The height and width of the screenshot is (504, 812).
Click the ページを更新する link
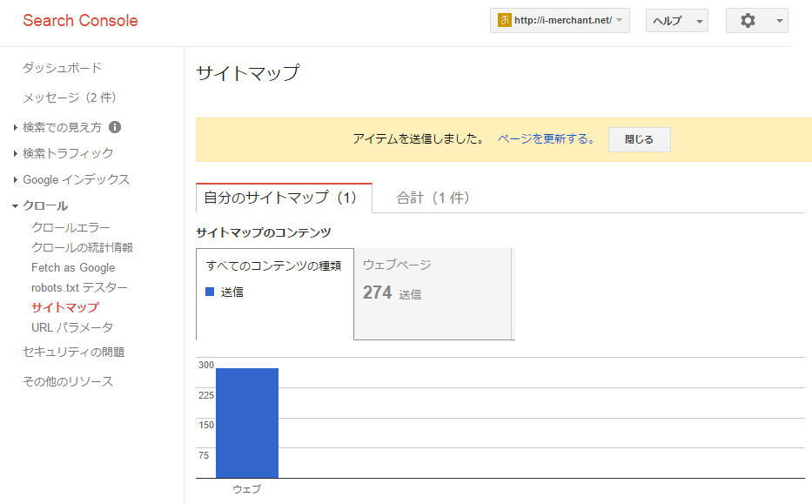tap(547, 138)
